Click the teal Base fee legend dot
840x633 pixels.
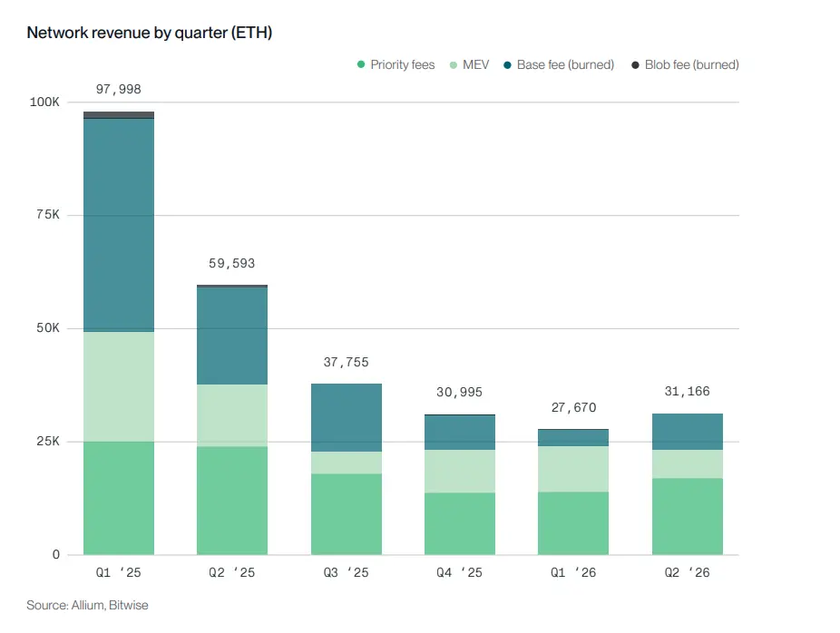tap(507, 65)
